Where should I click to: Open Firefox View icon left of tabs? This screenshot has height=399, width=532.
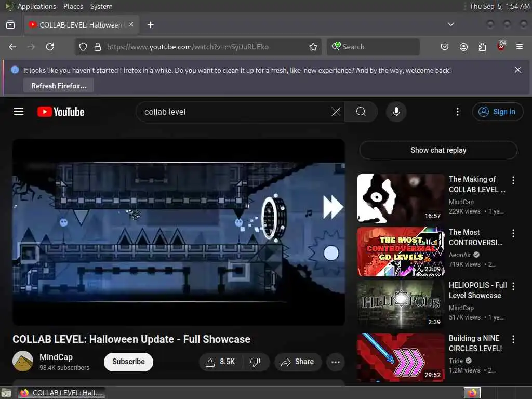[10, 25]
